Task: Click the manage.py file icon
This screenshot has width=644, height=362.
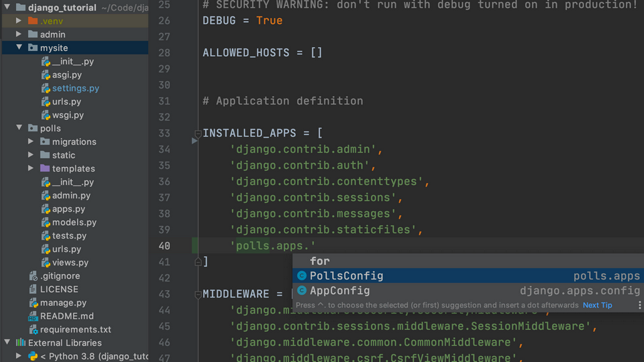Action: (x=33, y=303)
